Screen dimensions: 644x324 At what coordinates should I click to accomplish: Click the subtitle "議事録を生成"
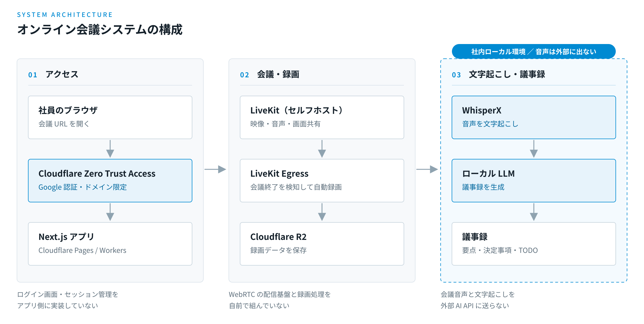pos(483,187)
